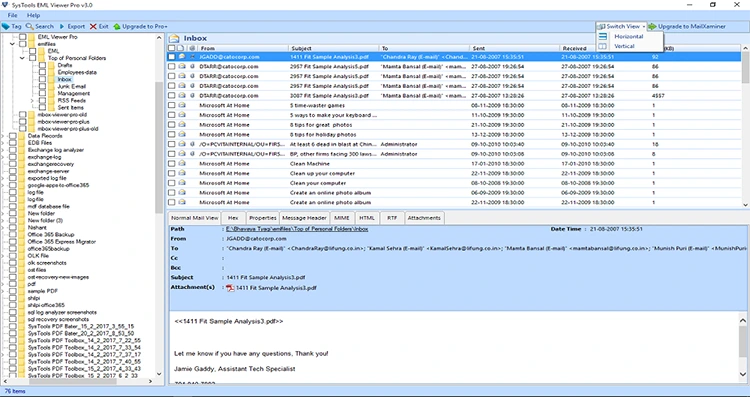Select the Office 365 Express Migrator folder
750x397 pixels.
62,242
